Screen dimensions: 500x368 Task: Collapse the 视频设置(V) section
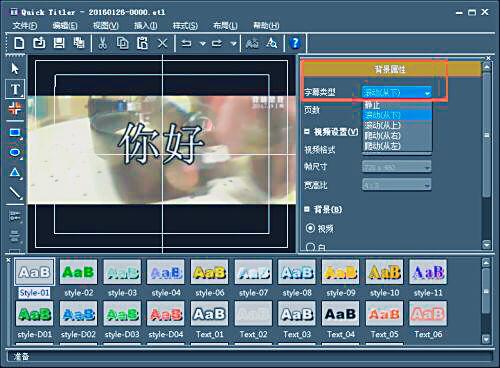307,132
